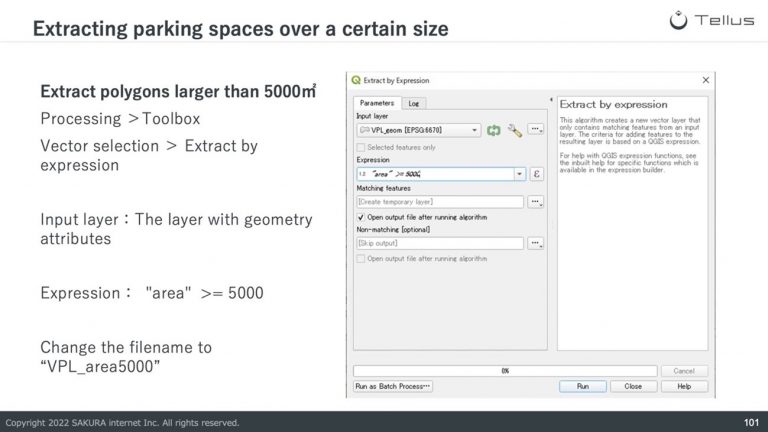Screen dimensions: 768x432
Task: Click Run as Batch Process button
Action: pos(393,386)
